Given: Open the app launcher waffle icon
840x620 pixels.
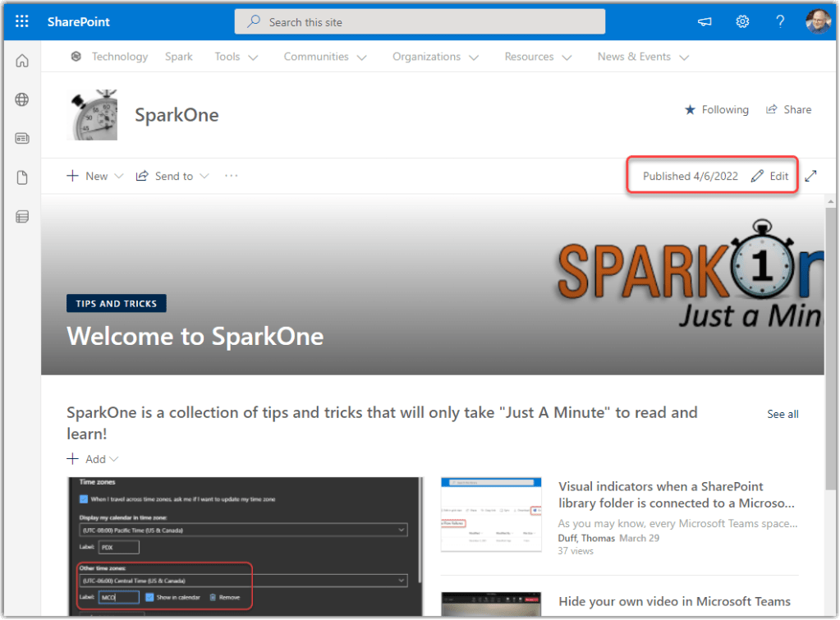Looking at the screenshot, I should click(x=22, y=22).
